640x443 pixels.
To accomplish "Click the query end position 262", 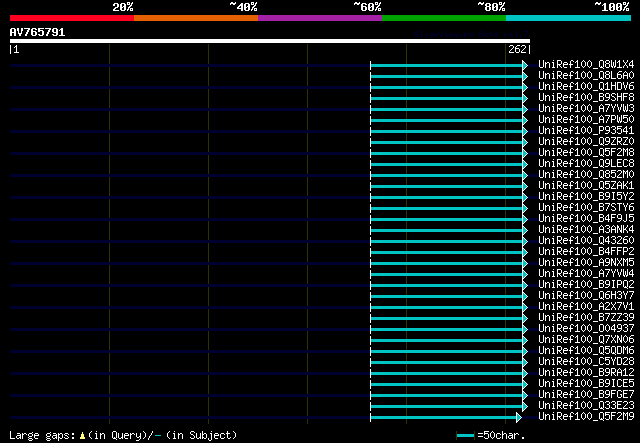I will [x=517, y=49].
